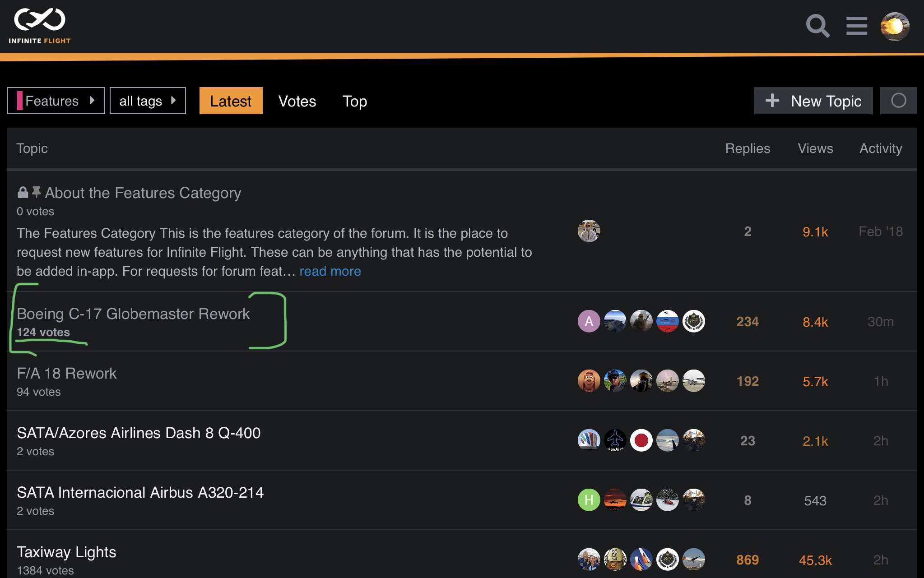The image size is (924, 578).
Task: Expand the Features category dropdown
Action: click(56, 101)
